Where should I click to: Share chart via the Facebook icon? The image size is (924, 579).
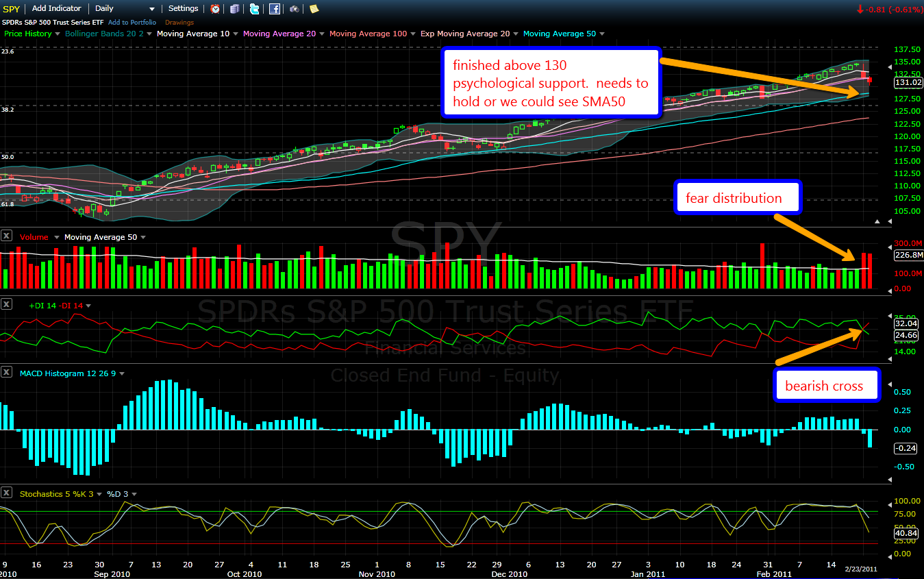pyautogui.click(x=275, y=9)
